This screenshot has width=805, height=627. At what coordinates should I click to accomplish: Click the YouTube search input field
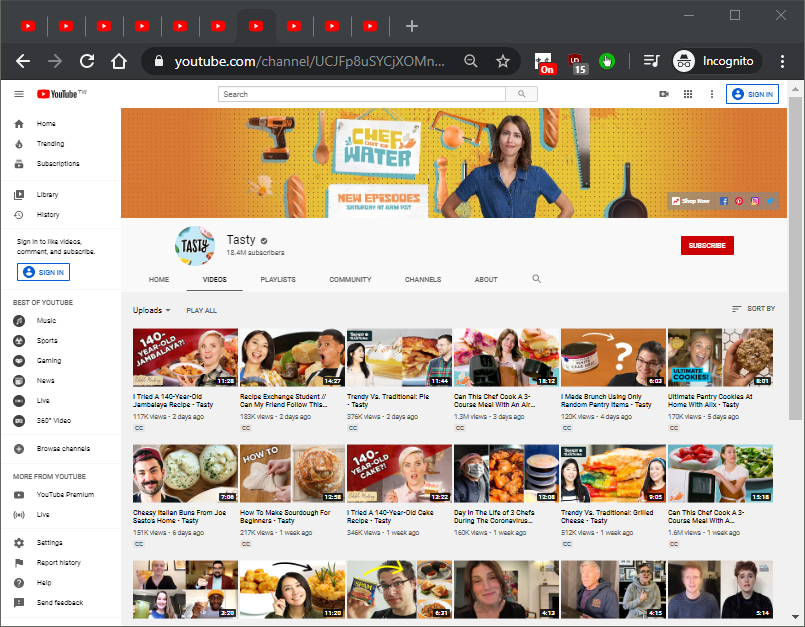point(362,94)
